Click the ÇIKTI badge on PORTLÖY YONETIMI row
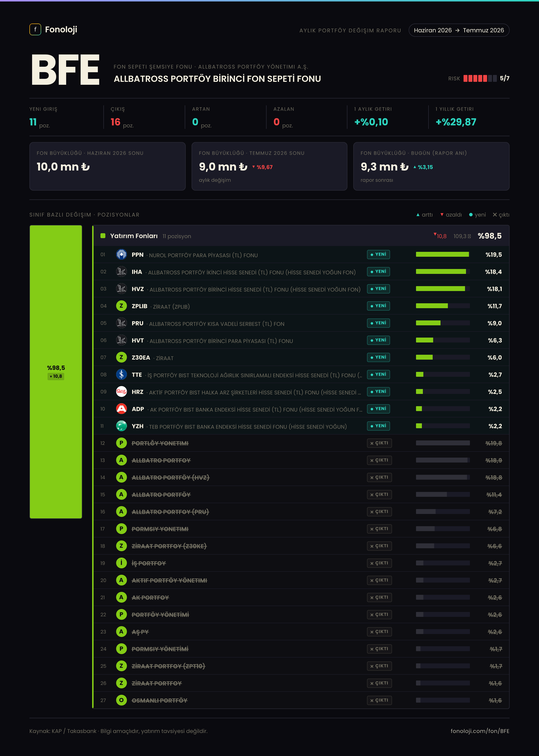539x756 pixels. click(379, 443)
